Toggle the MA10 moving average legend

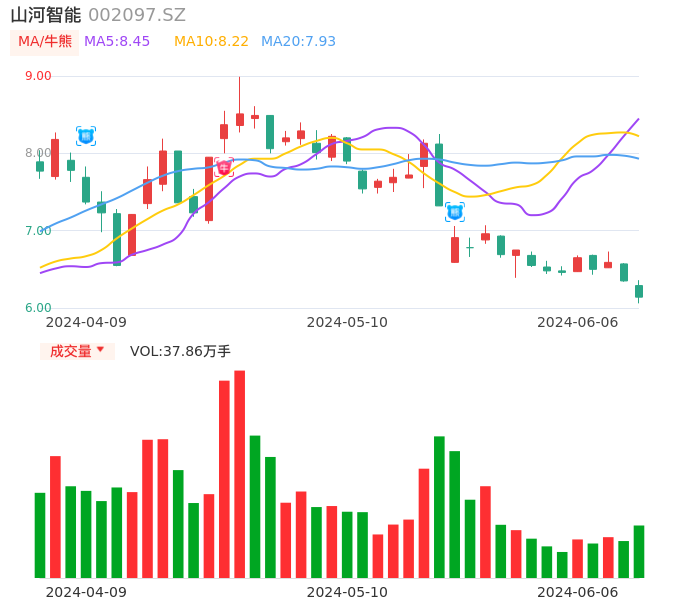[211, 42]
